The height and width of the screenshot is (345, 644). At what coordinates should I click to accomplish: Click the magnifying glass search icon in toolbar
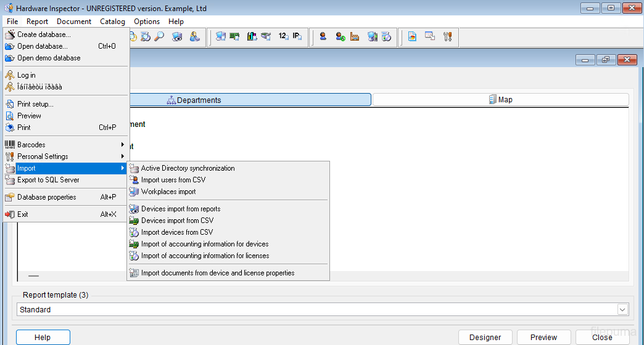(159, 36)
